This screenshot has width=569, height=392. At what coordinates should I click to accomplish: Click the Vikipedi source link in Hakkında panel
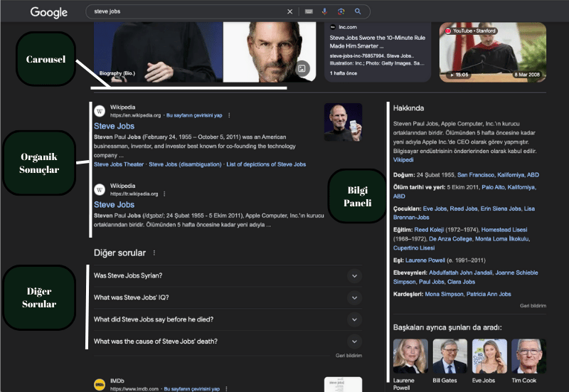403,160
